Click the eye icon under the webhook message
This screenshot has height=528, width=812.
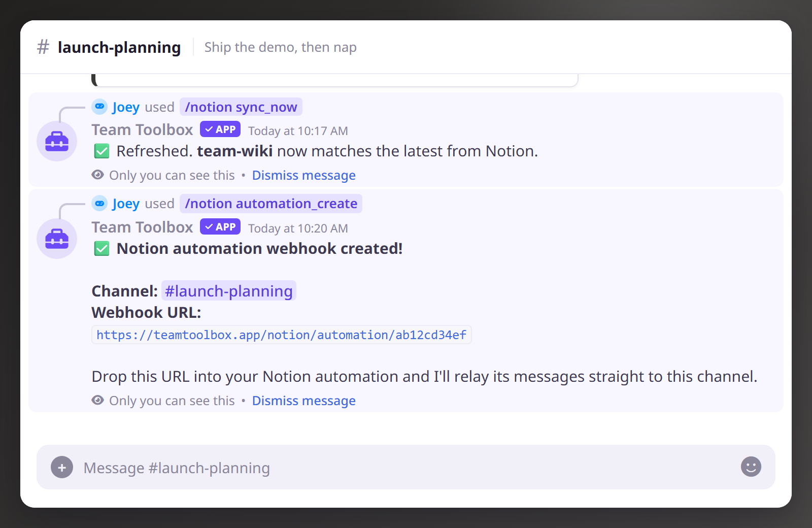[x=98, y=400]
